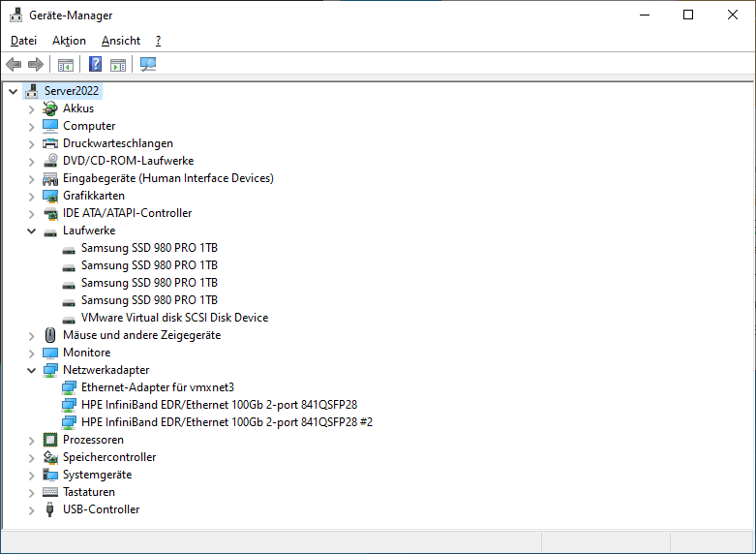Expand the Druckwarteschlangen category
Image resolution: width=756 pixels, height=554 pixels.
click(x=32, y=143)
